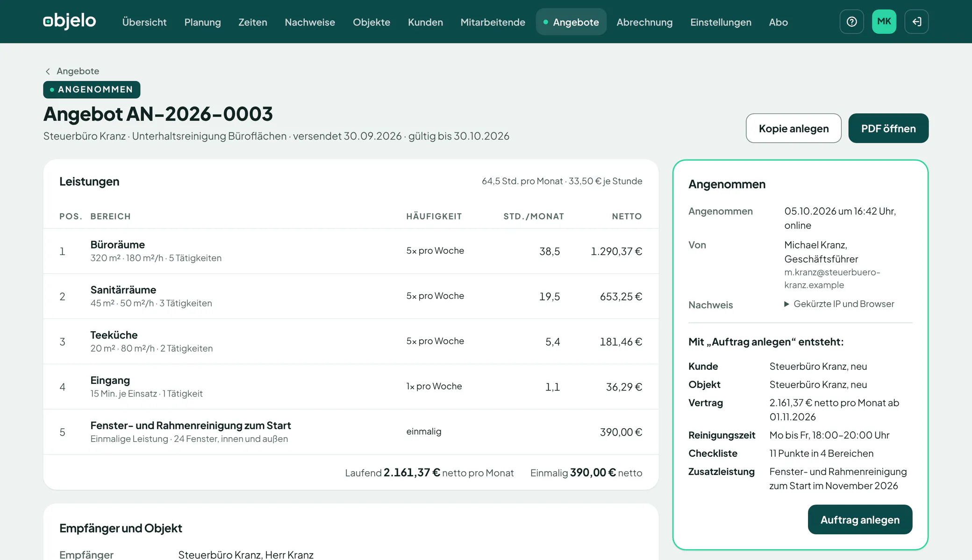Click the HÄUFIGKEIT column header
Image resolution: width=972 pixels, height=560 pixels.
point(434,216)
